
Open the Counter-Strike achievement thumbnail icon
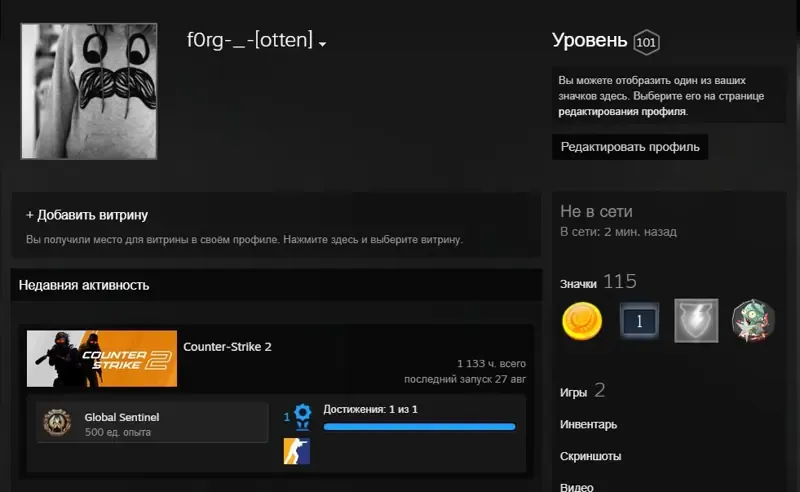(296, 451)
